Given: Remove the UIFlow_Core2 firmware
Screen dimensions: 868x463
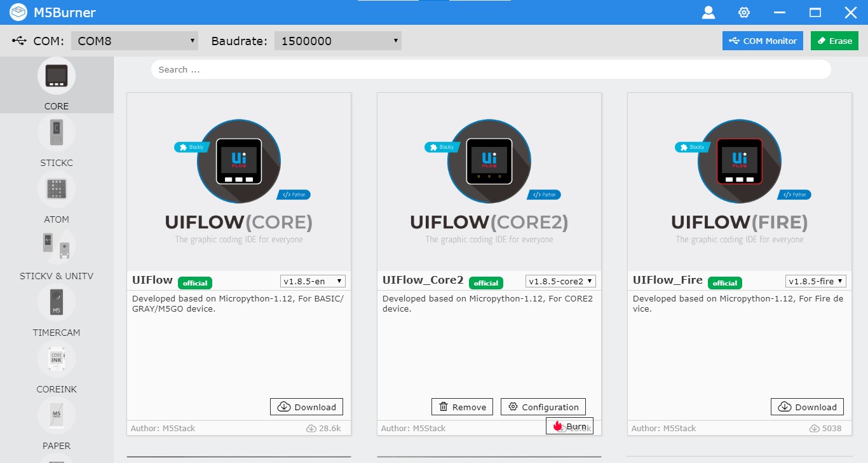Looking at the screenshot, I should pyautogui.click(x=462, y=406).
